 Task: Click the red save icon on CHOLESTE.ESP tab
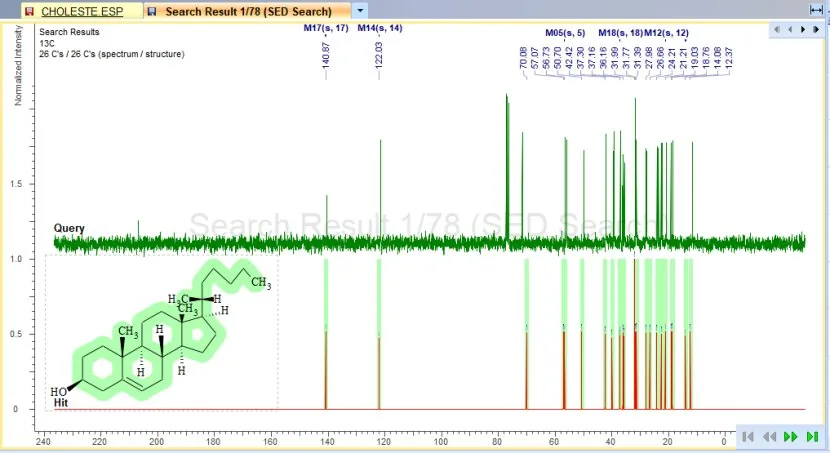coord(30,11)
